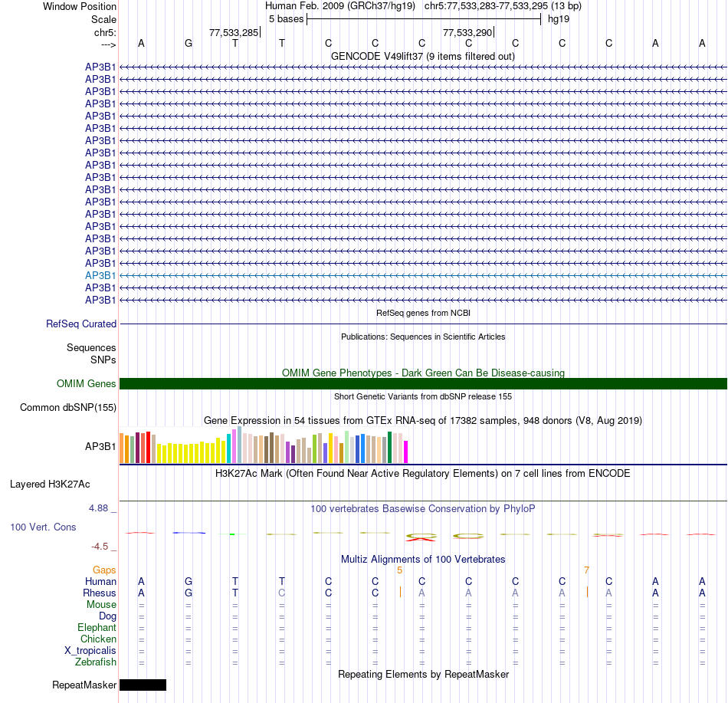728x703 pixels.
Task: Click the orange gap count 7
Action: (x=586, y=570)
